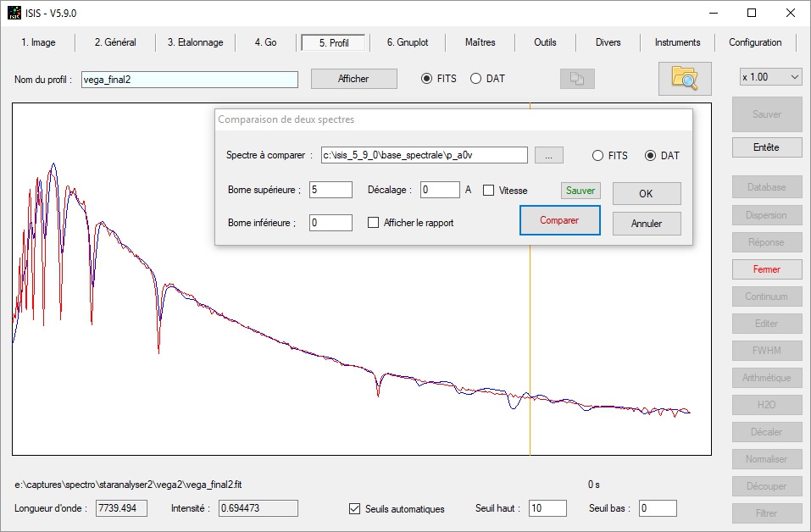Viewport: 811px width, 532px height.
Task: Click the Borne inférieure field
Action: point(331,223)
